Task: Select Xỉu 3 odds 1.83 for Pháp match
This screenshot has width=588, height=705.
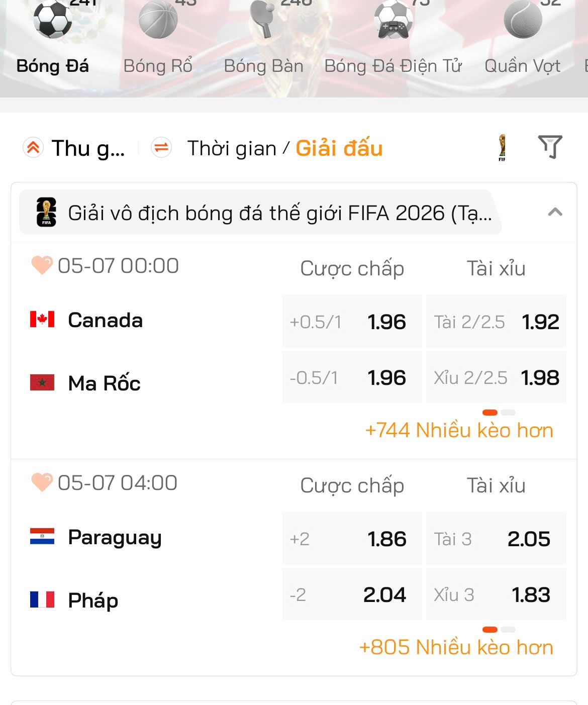Action: pyautogui.click(x=496, y=594)
